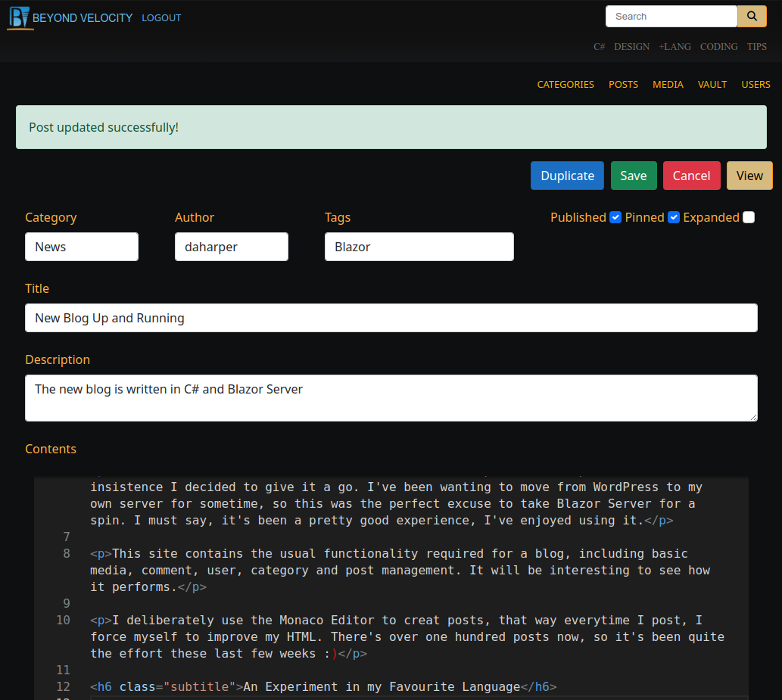
Task: Go to the Design category link
Action: pyautogui.click(x=631, y=46)
